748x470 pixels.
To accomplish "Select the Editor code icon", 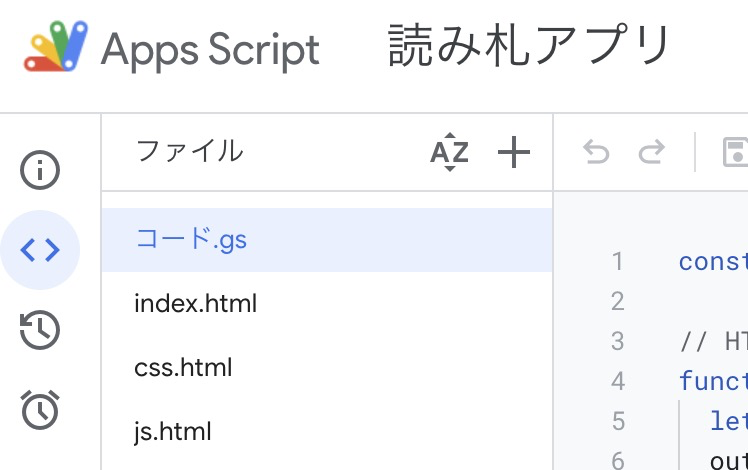I will pyautogui.click(x=40, y=250).
